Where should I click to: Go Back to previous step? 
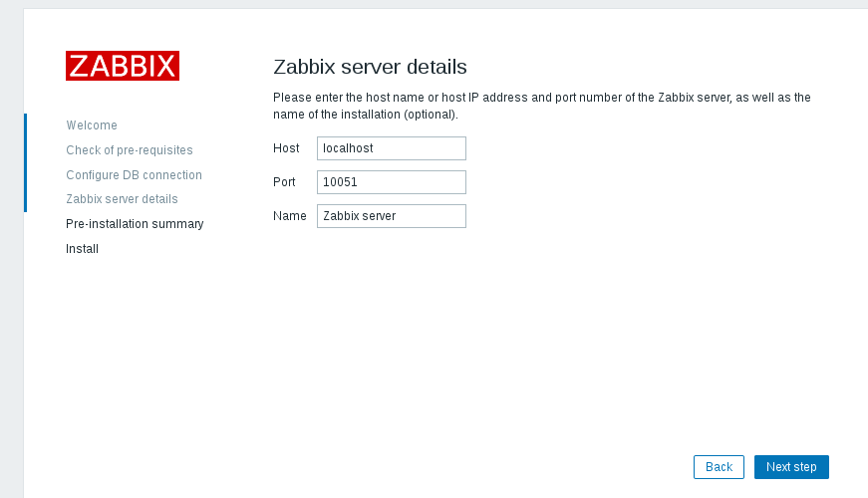[x=719, y=467]
